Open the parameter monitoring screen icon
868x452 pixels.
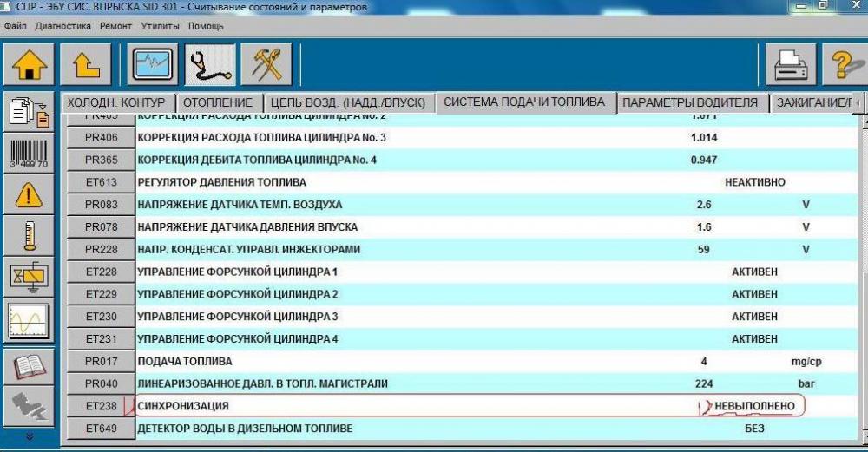pyautogui.click(x=153, y=64)
